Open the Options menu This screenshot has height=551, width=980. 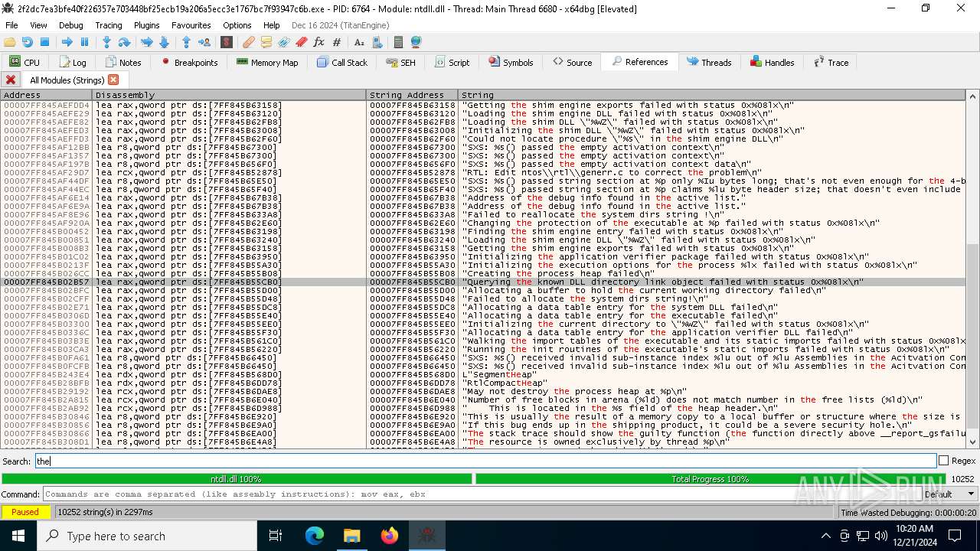[237, 25]
